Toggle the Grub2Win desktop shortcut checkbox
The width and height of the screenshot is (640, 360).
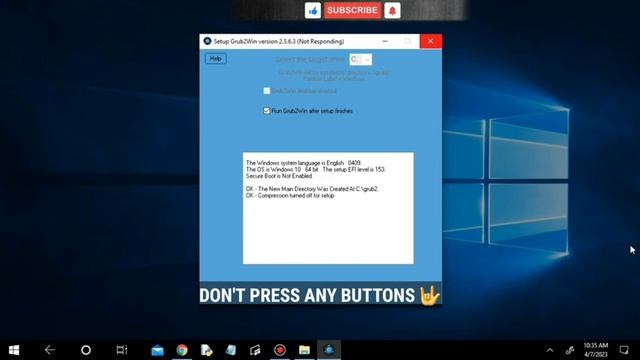[267, 91]
